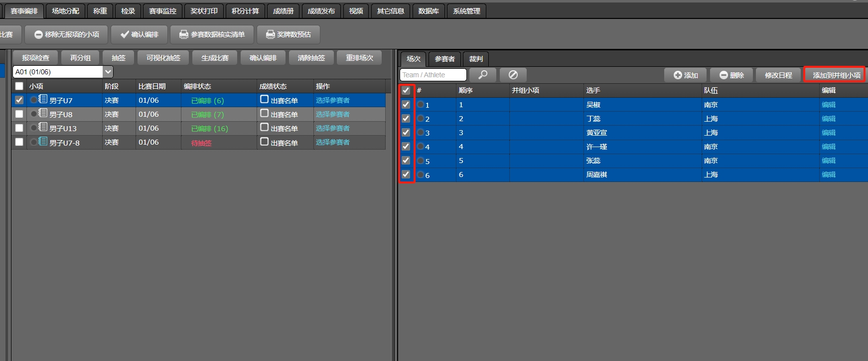Image resolution: width=868 pixels, height=361 pixels.
Task: Toggle 出赛名单 checkbox for 男子U13
Action: tap(265, 128)
